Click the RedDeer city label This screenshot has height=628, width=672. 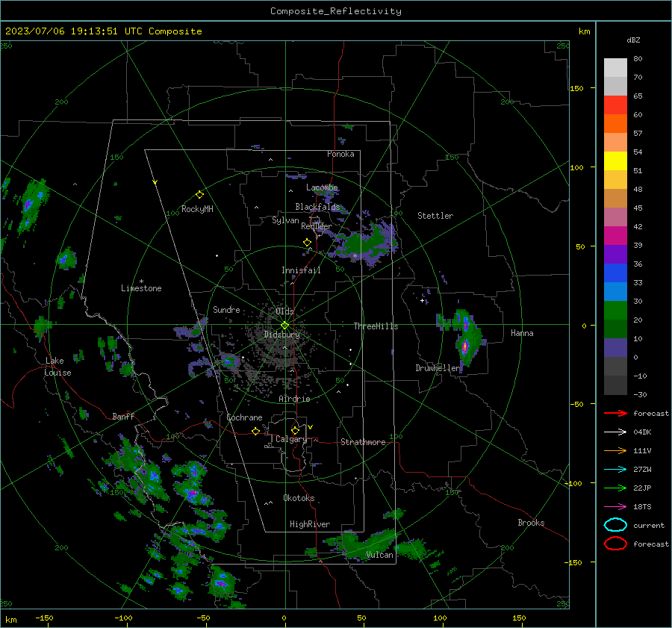pos(317,226)
